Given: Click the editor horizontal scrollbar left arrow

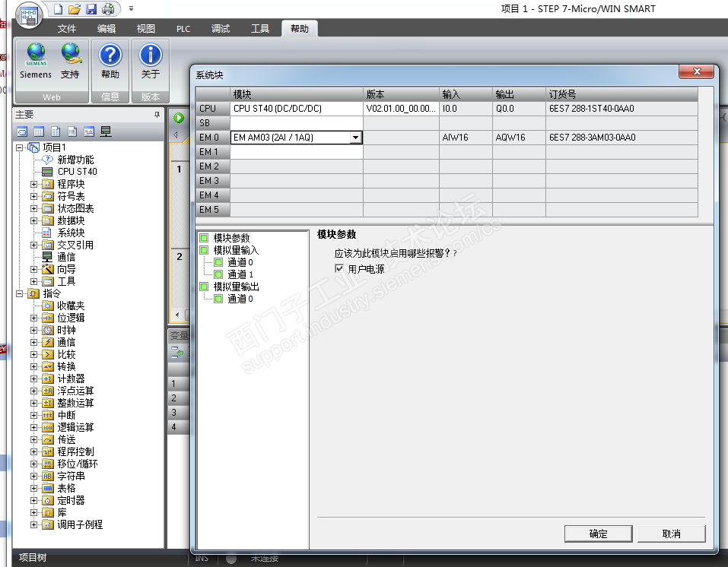Looking at the screenshot, I should click(177, 315).
